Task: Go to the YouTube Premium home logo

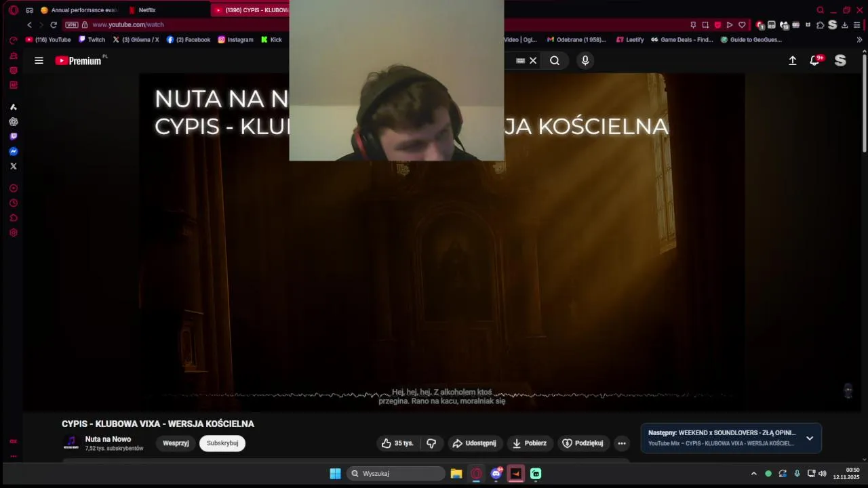Action: pyautogui.click(x=79, y=60)
